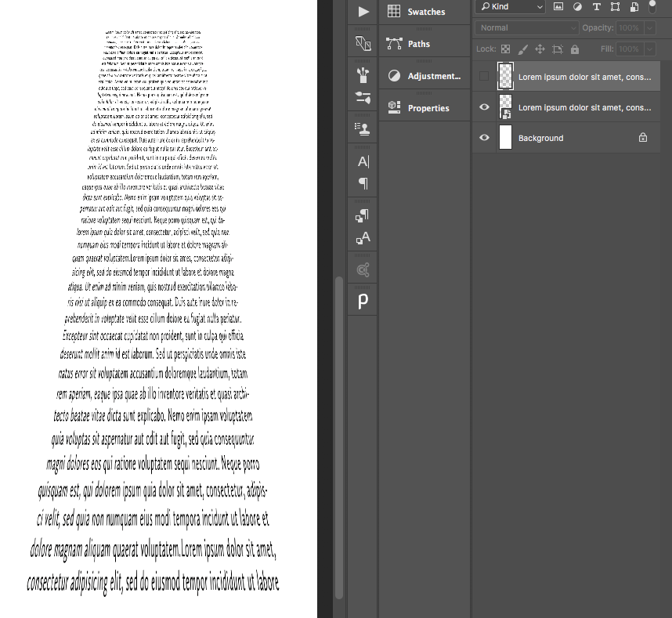Hide the second Lorem ipsum text layer

click(x=484, y=107)
